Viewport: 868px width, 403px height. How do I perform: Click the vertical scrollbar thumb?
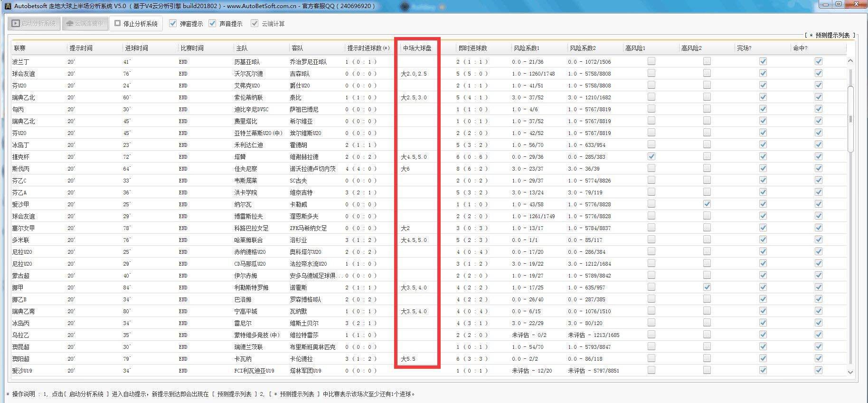850,119
